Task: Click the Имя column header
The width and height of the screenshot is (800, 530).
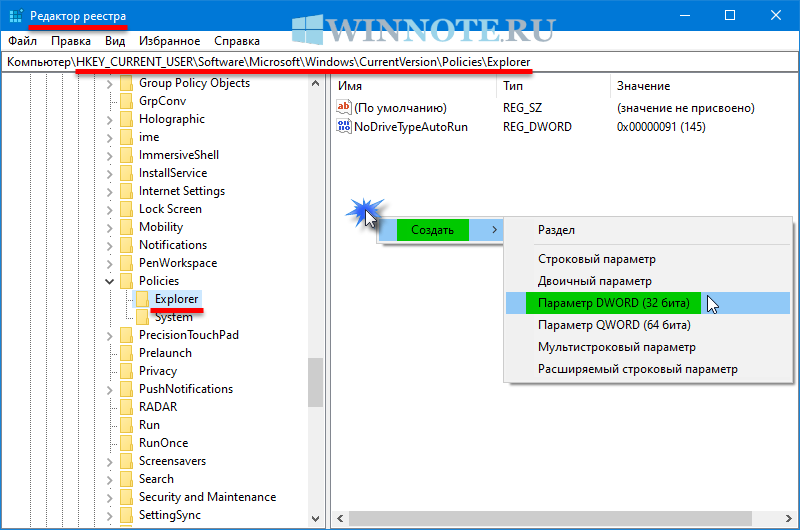Action: [414, 86]
